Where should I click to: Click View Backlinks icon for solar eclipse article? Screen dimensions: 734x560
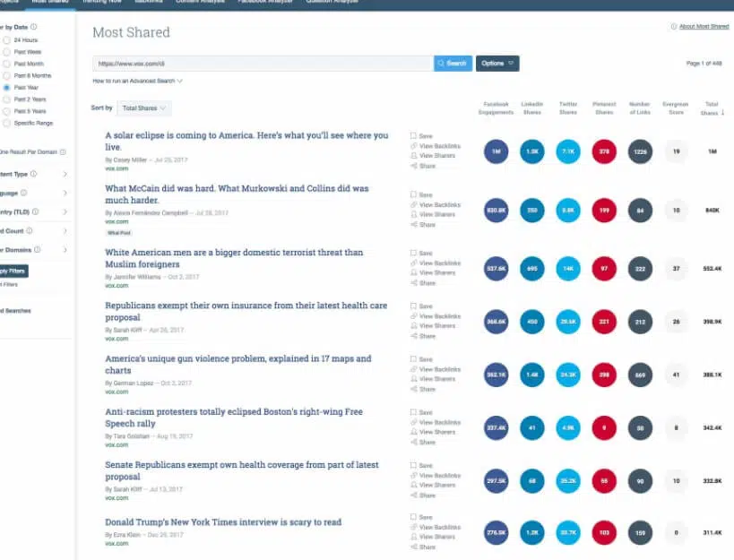pos(414,146)
